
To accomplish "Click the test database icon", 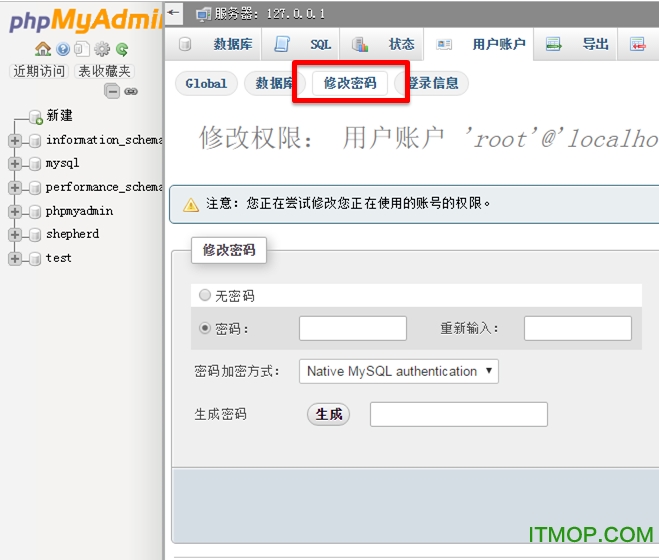I will pyautogui.click(x=36, y=258).
